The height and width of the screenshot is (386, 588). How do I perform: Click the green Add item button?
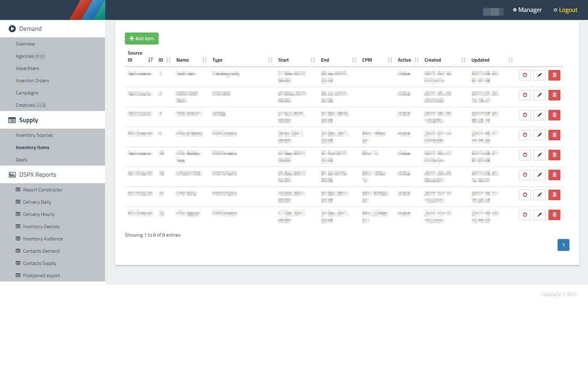click(x=142, y=38)
